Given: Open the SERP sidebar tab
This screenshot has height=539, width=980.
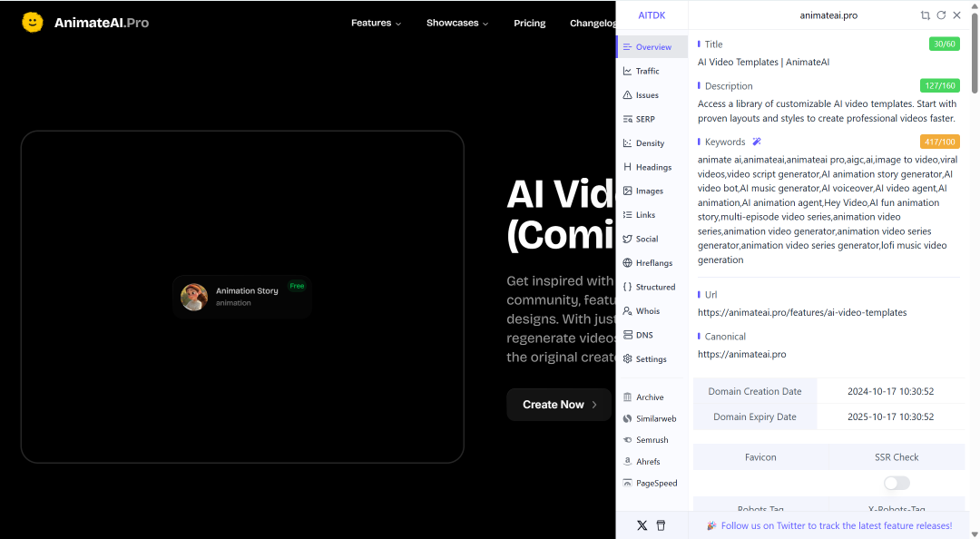Looking at the screenshot, I should [652, 119].
